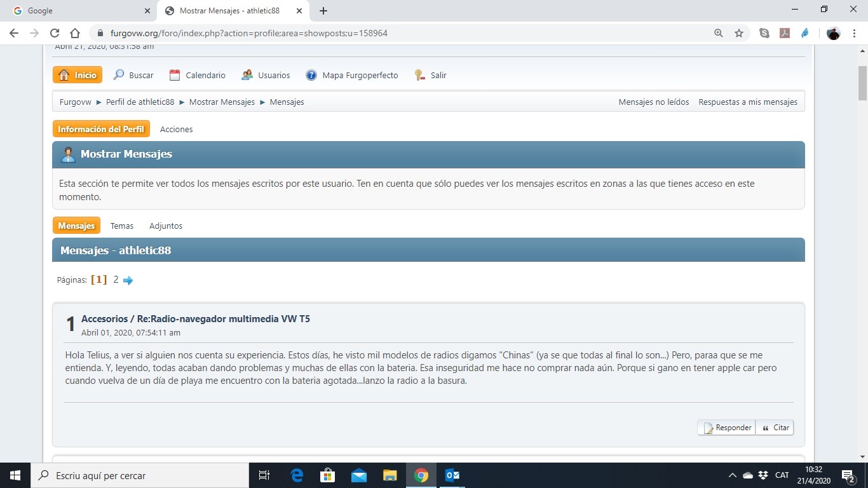
Task: Close the Mostrar Mensajes tab
Action: pos(299,11)
